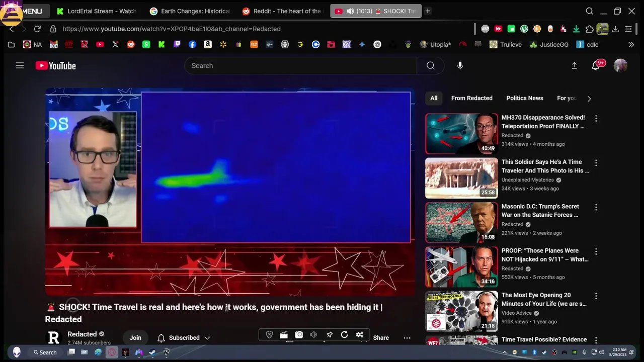Click the loop arrow icon in overlay toolbar

345,335
